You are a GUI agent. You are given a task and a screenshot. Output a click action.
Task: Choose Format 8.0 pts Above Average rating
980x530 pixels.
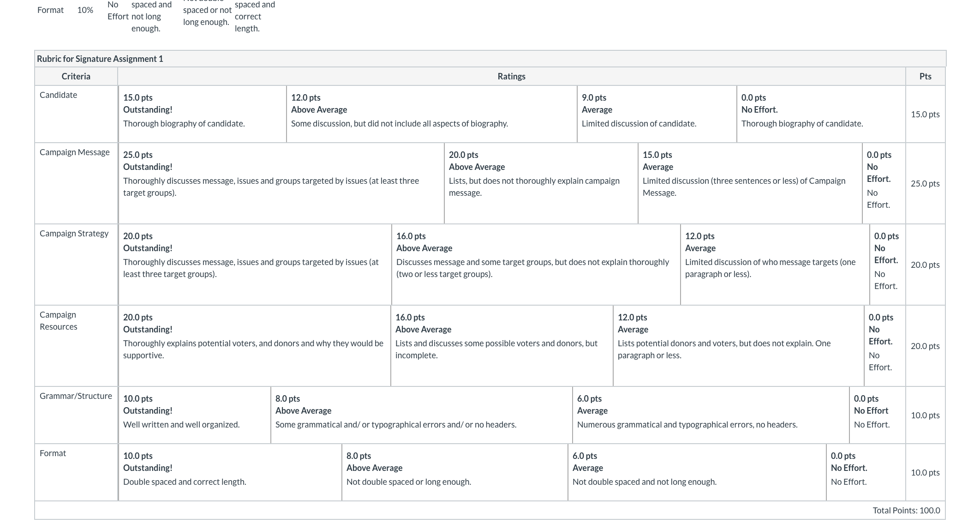pos(455,472)
